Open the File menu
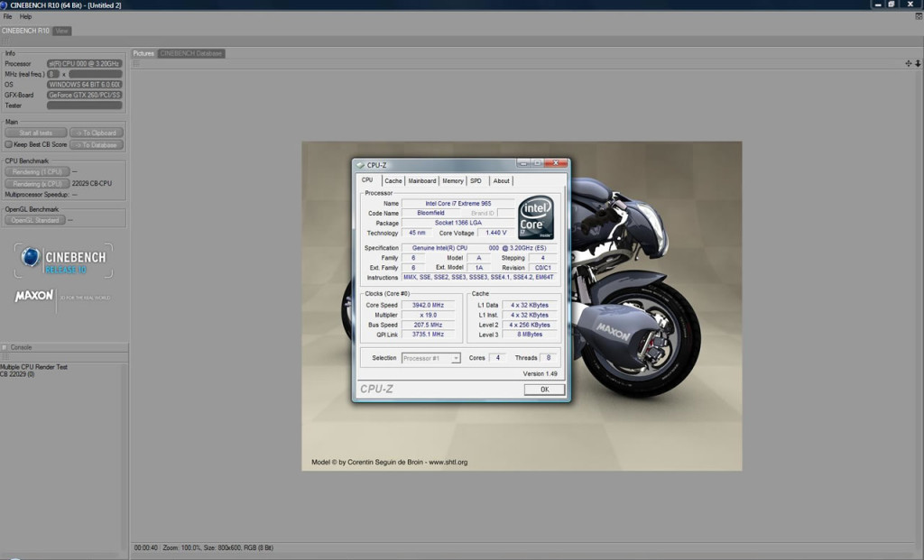This screenshot has height=560, width=924. point(7,16)
